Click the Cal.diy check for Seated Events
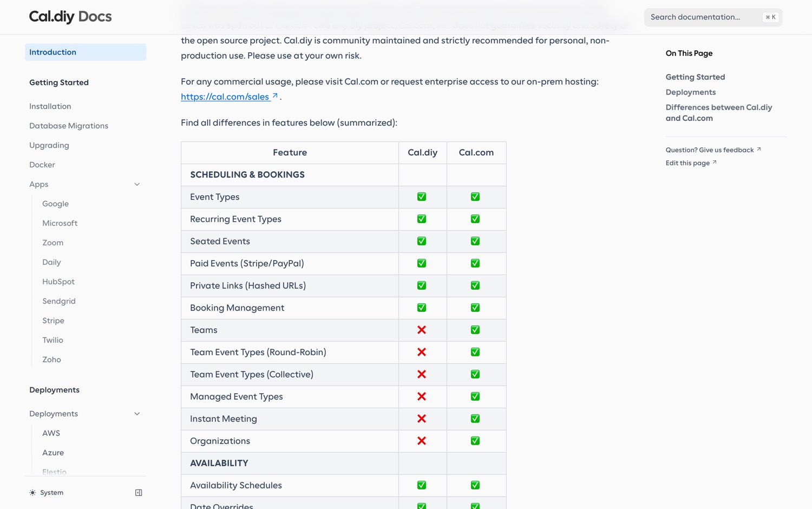 click(x=422, y=241)
